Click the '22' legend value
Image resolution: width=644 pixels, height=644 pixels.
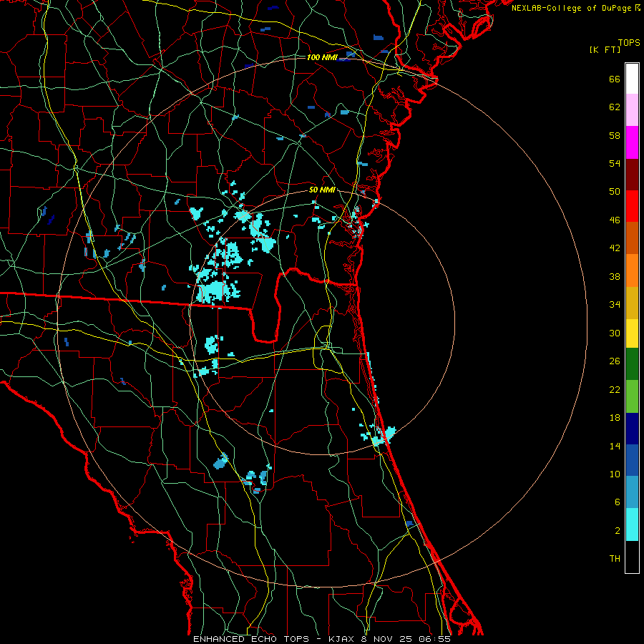pos(615,389)
